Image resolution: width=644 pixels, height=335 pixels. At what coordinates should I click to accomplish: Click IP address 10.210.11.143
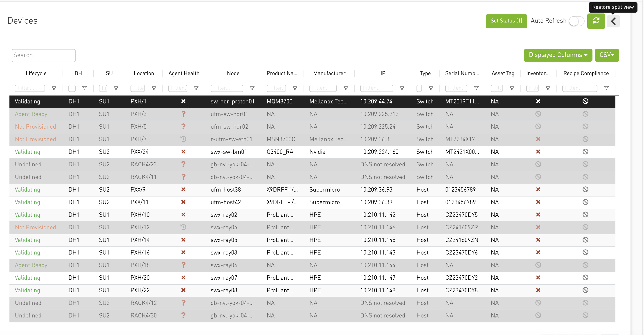[378, 252]
